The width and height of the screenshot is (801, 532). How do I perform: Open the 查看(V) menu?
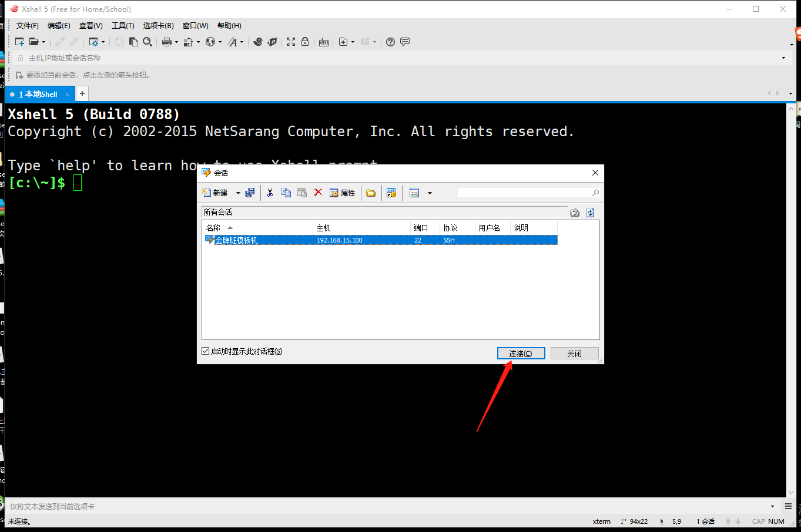(91, 25)
